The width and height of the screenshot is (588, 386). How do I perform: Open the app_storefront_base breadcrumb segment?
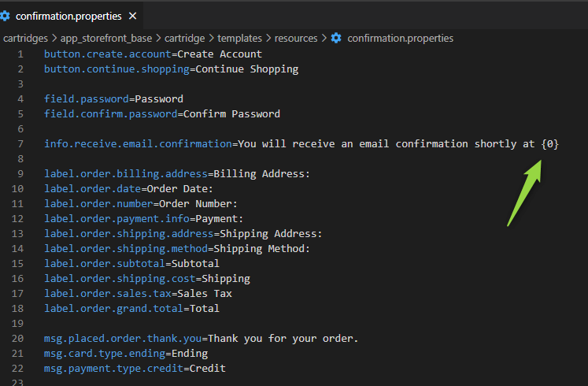[x=106, y=39]
